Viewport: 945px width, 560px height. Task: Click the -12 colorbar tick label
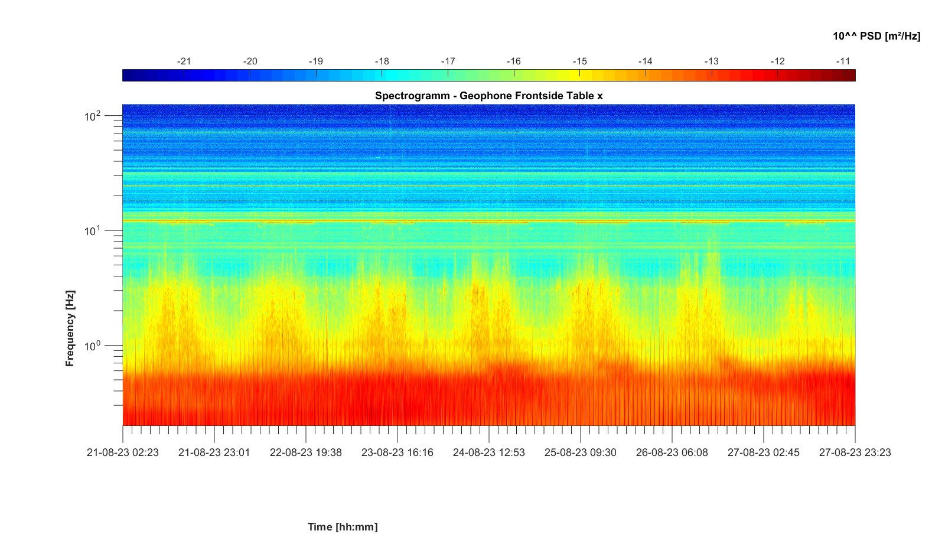pyautogui.click(x=777, y=61)
